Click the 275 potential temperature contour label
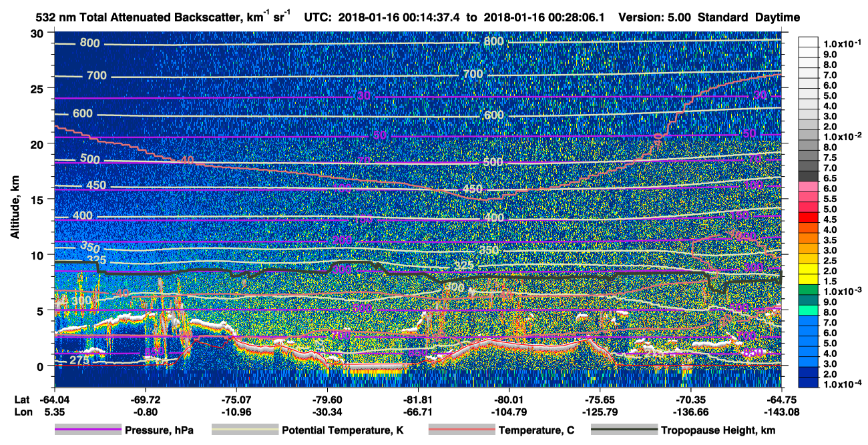This screenshot has width=868, height=445. [79, 361]
